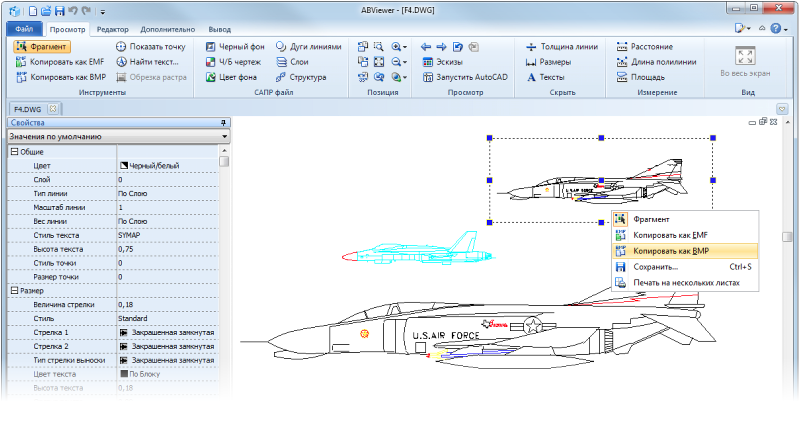This screenshot has height=424, width=800.
Task: Click the Save floppy disk icon in title bar
Action: (x=59, y=11)
